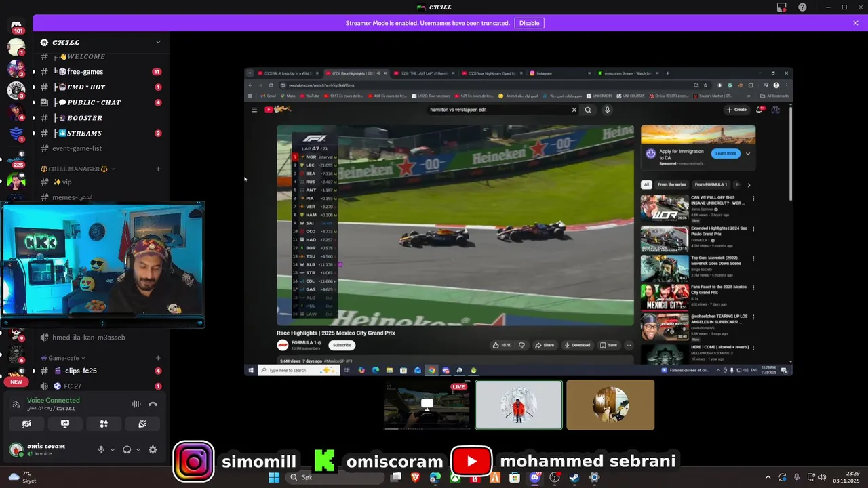868x488 pixels.
Task: Create channel in CHILL MANAGER category
Action: click(x=158, y=169)
